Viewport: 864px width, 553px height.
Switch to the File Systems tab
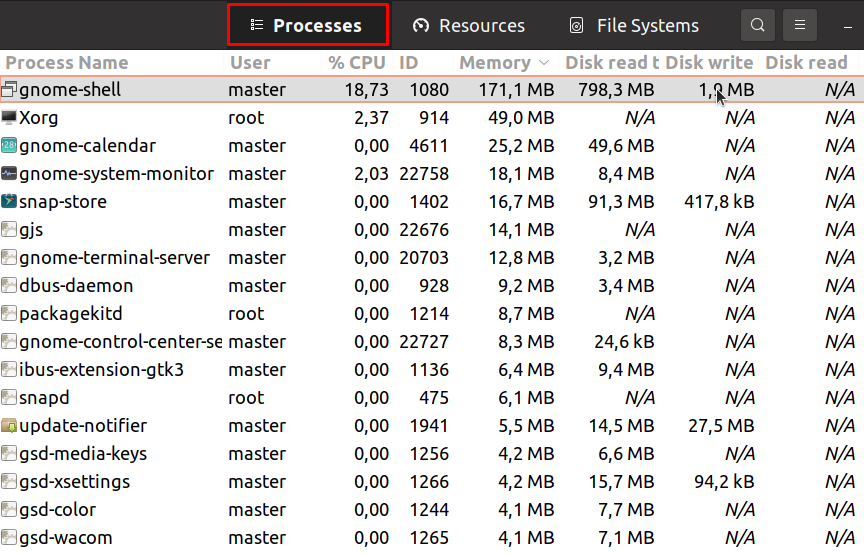[634, 25]
